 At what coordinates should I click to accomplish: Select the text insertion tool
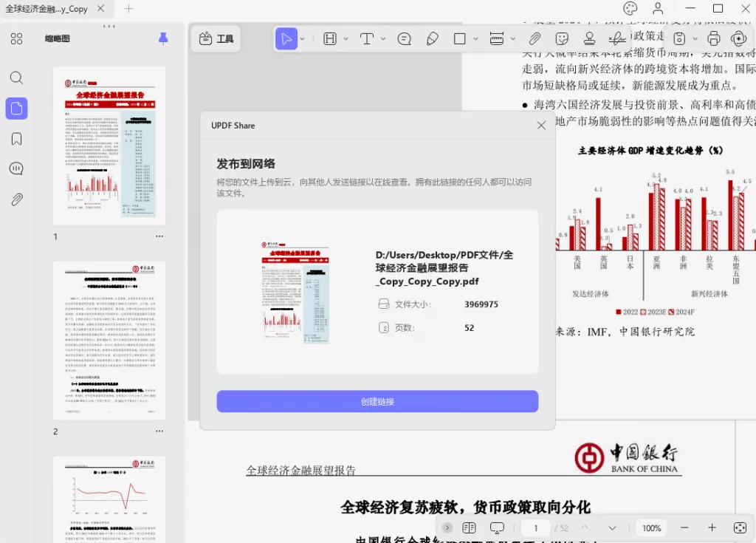pyautogui.click(x=368, y=38)
